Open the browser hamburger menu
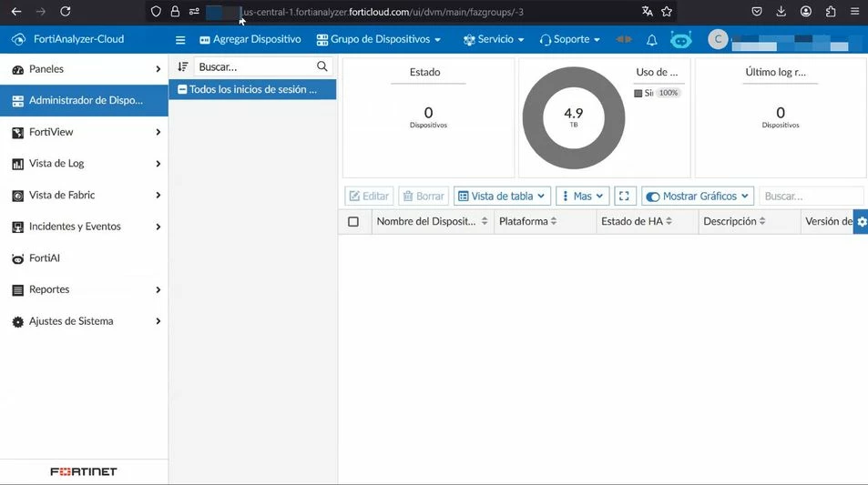Image resolution: width=868 pixels, height=485 pixels. click(x=854, y=11)
